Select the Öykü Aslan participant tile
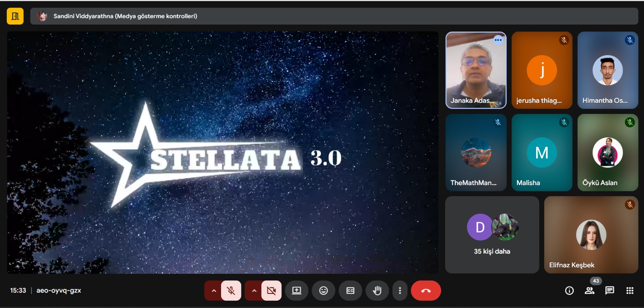Image resolution: width=644 pixels, height=308 pixels. click(x=607, y=152)
